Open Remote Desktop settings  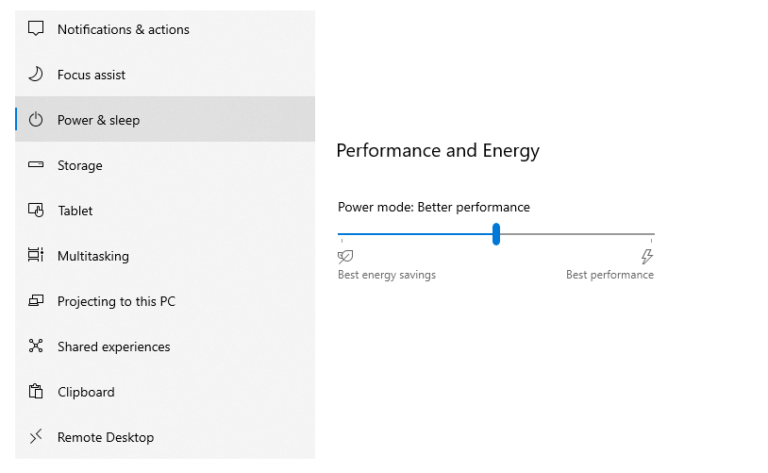165,437
